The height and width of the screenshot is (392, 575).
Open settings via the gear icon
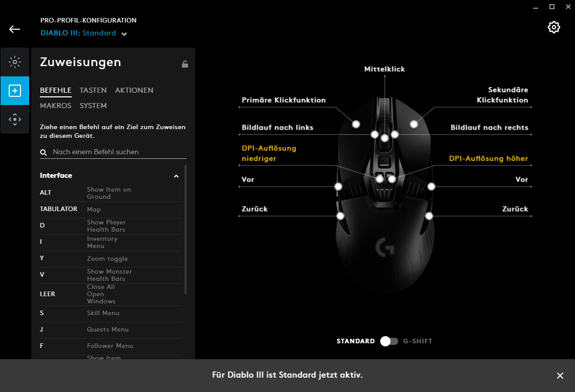coord(553,27)
